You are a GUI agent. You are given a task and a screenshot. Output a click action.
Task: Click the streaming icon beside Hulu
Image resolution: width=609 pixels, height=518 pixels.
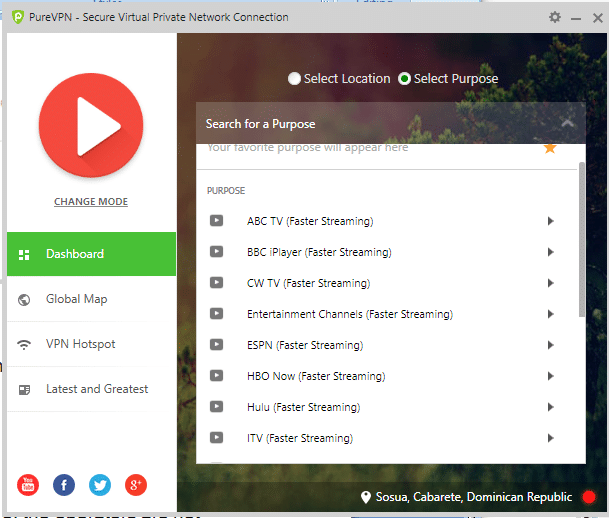click(216, 407)
